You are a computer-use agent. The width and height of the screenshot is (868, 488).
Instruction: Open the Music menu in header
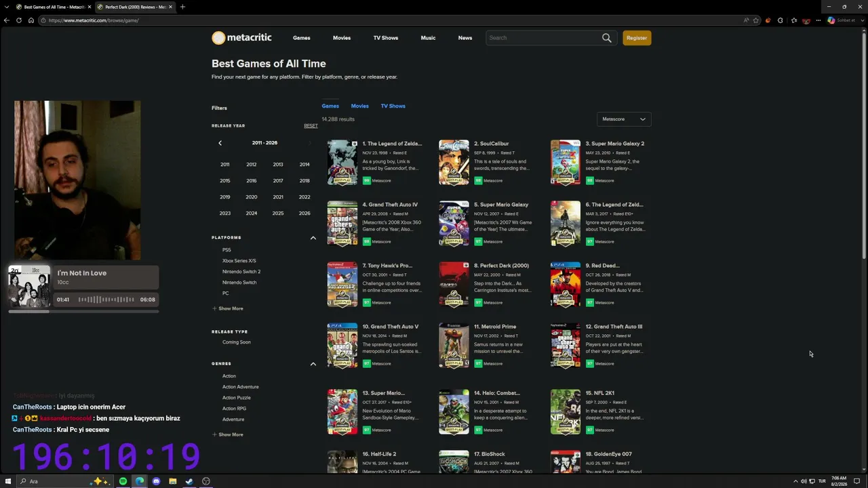point(428,38)
